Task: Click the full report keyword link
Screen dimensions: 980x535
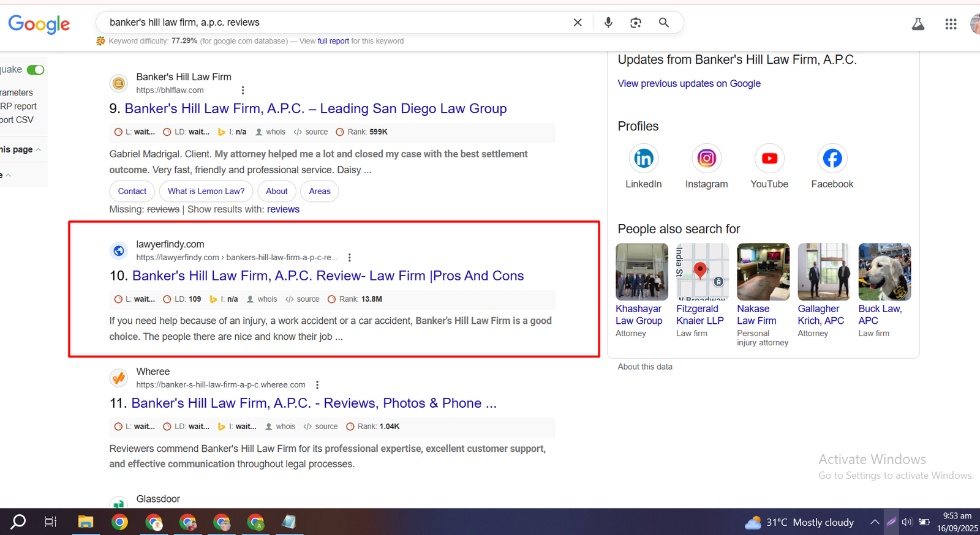Action: [333, 41]
